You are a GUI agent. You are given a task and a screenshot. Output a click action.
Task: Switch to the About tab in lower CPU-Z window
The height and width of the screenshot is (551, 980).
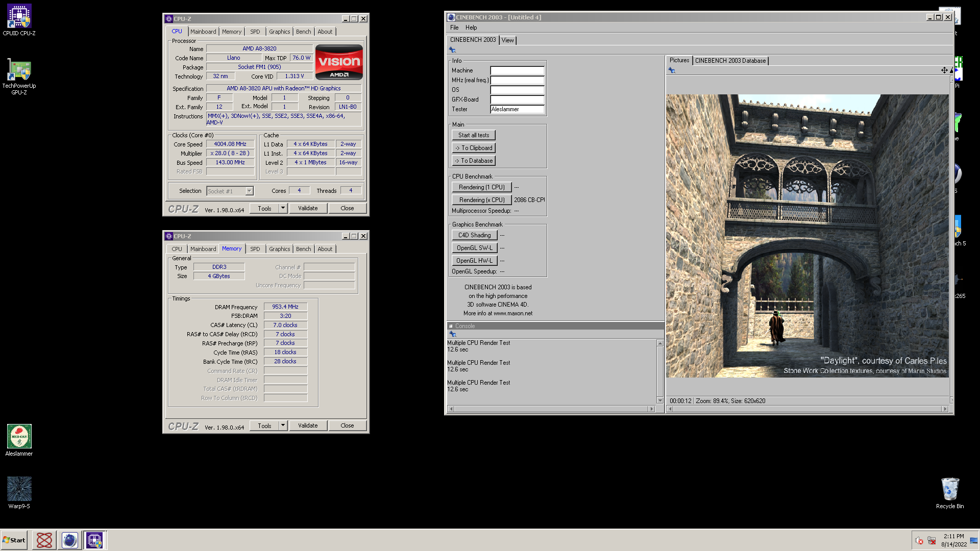(325, 249)
